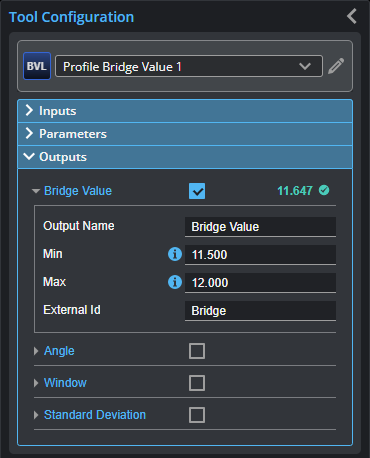Image resolution: width=370 pixels, height=458 pixels.
Task: Enable the Standard Deviation output checkbox
Action: click(x=197, y=415)
